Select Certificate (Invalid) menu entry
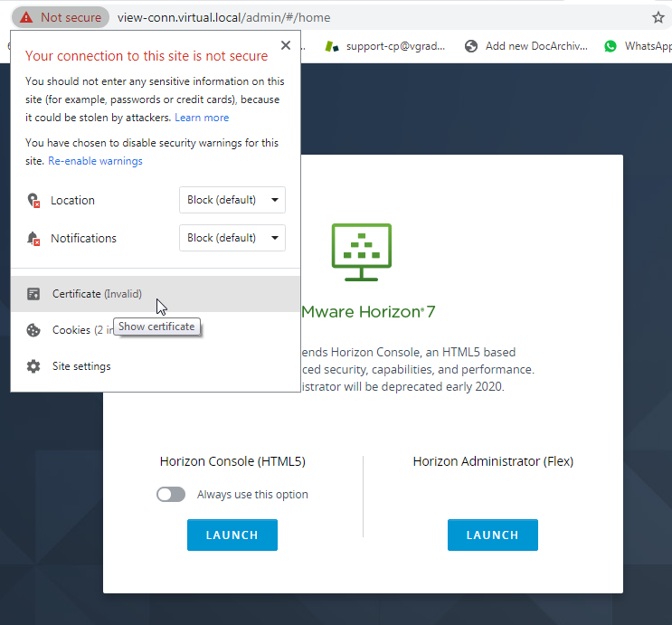 coord(97,294)
